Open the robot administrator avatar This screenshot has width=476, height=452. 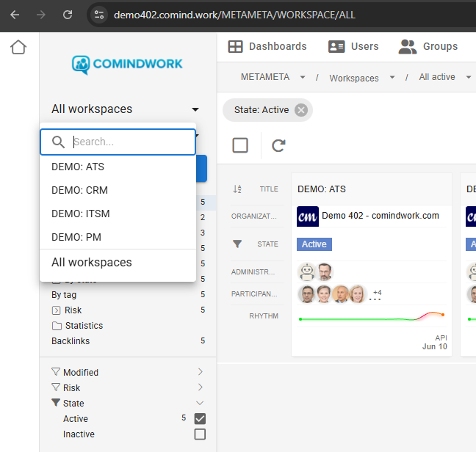[307, 271]
